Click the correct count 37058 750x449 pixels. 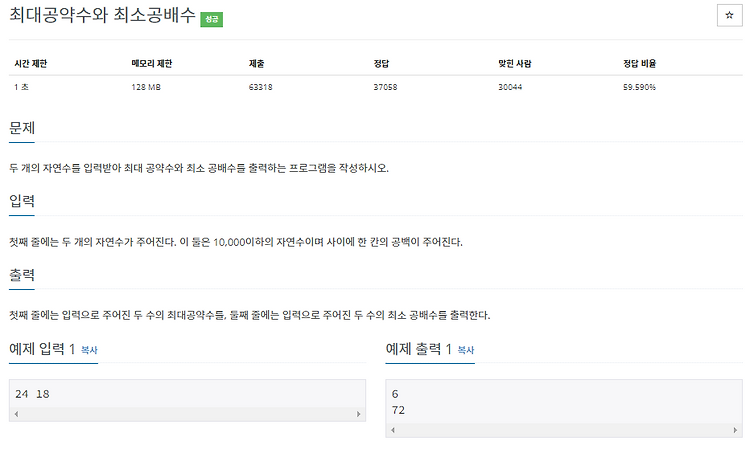(x=385, y=87)
